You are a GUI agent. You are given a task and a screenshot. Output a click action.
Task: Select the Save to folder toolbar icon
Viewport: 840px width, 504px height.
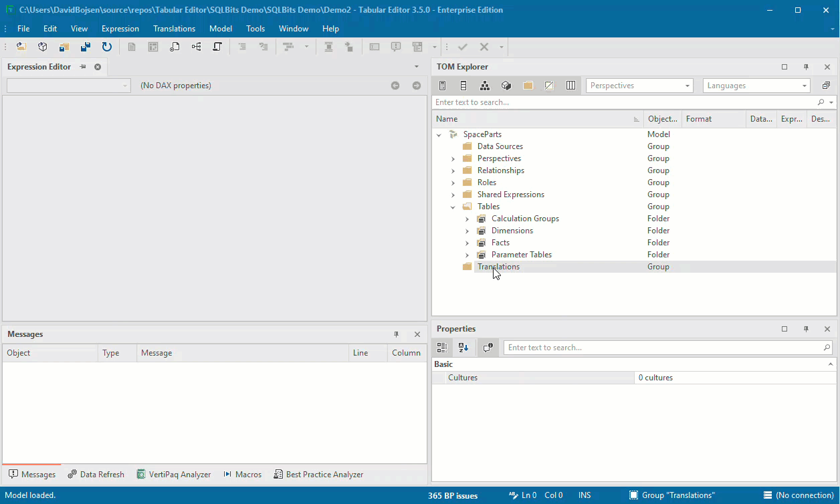pos(64,46)
